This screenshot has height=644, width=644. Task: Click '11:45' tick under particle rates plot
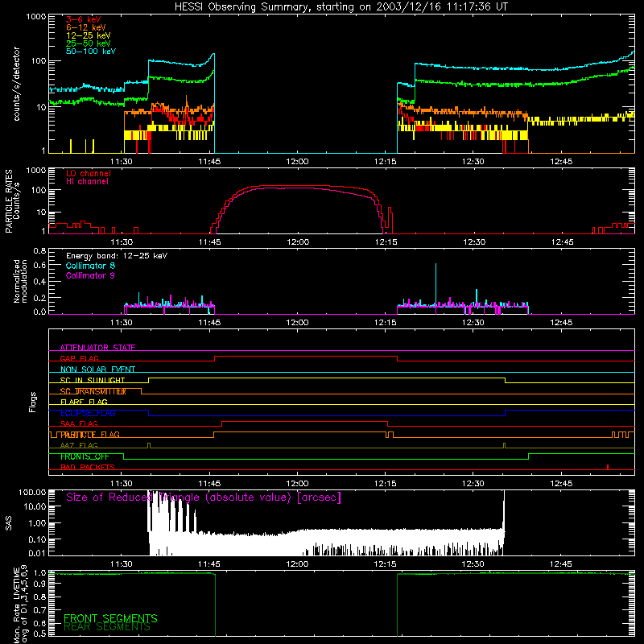(209, 242)
